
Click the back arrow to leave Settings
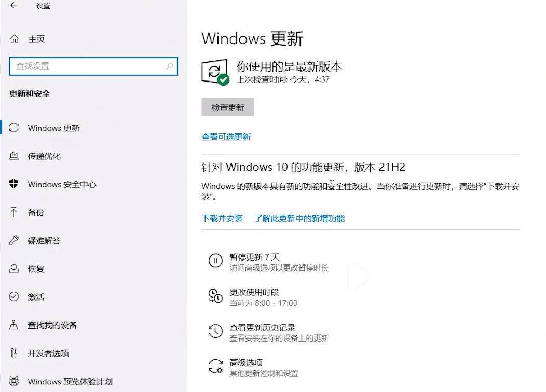coord(12,6)
